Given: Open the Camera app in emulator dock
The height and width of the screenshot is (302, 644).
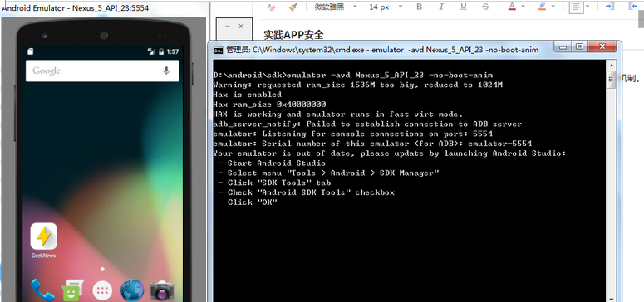Looking at the screenshot, I should point(162,290).
